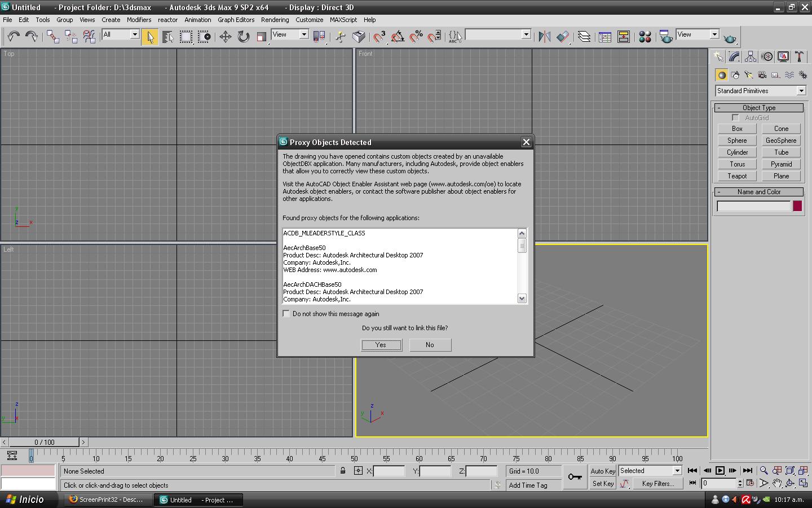Activate the Select and Rotate tool
This screenshot has width=812, height=508.
(244, 37)
